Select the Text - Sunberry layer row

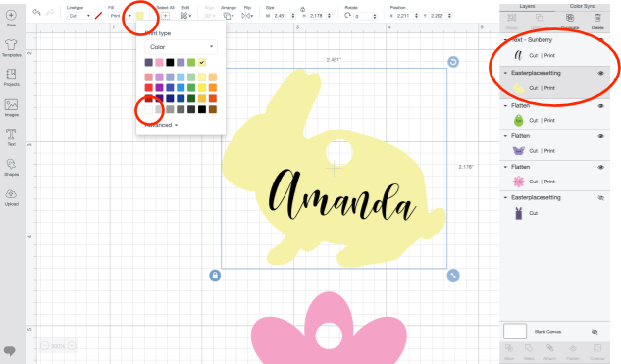point(554,56)
